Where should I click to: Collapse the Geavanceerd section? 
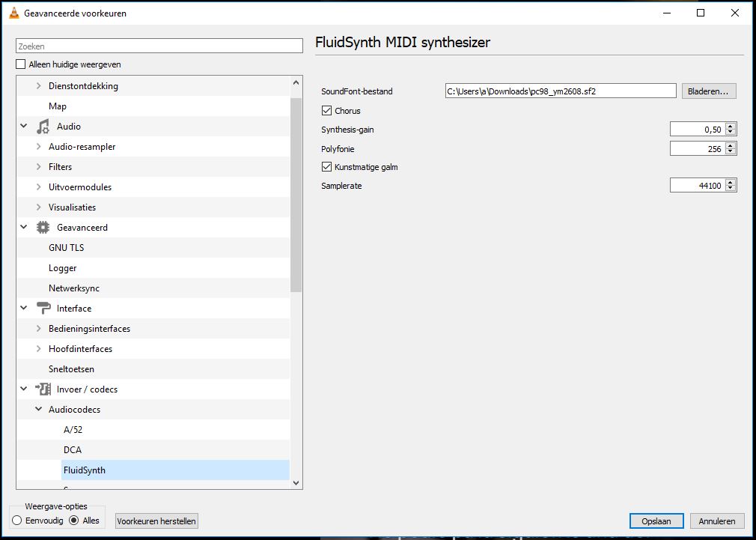(x=24, y=227)
